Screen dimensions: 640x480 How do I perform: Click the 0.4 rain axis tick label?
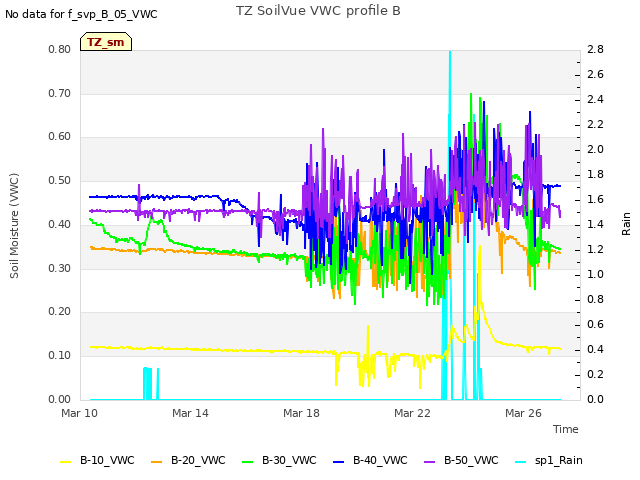[596, 350]
